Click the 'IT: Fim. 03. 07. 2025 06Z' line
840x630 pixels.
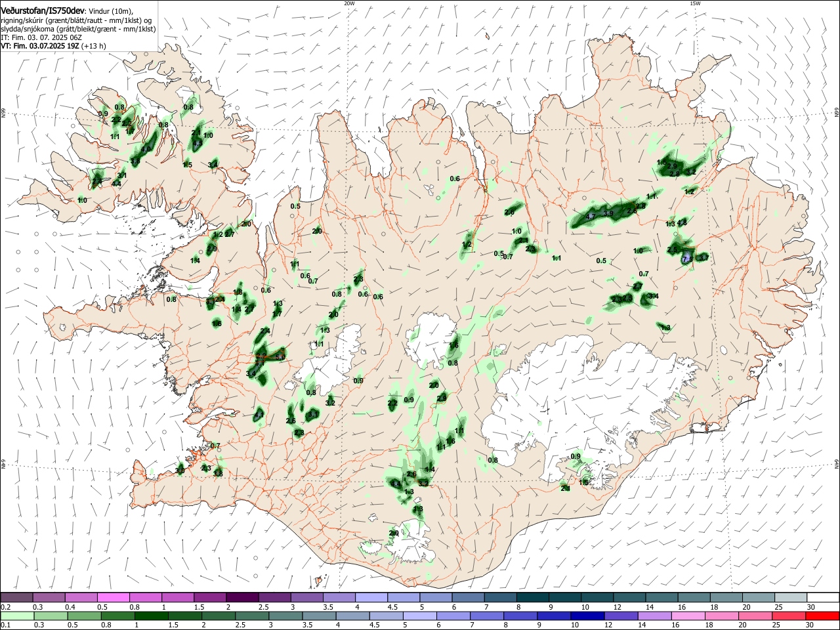(x=41, y=37)
